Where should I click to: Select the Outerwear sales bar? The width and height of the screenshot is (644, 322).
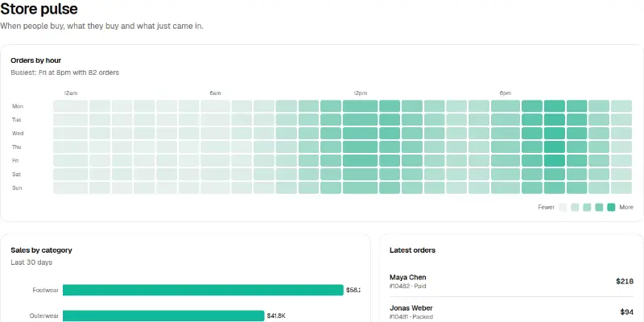(x=163, y=316)
